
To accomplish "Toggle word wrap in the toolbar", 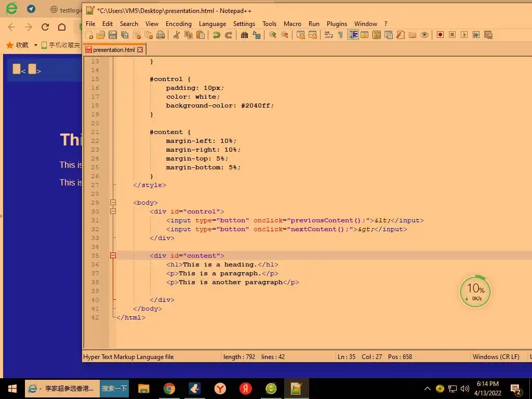I will (x=328, y=35).
